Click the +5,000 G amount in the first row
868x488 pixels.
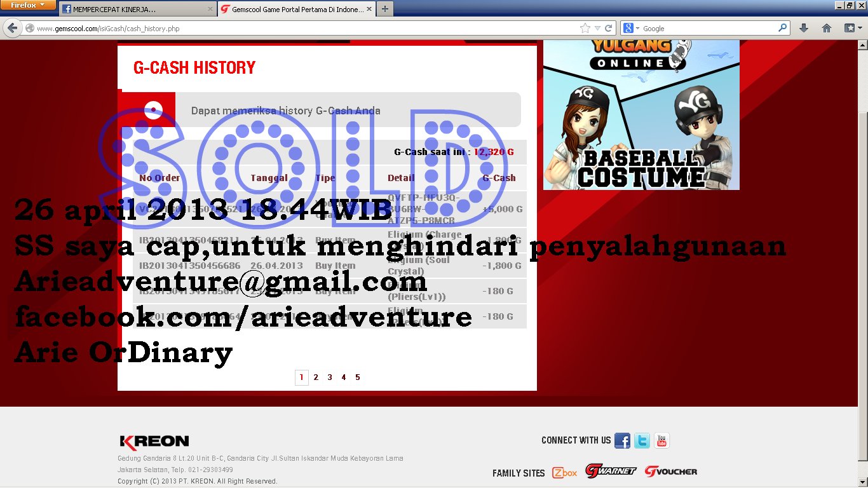pos(503,208)
